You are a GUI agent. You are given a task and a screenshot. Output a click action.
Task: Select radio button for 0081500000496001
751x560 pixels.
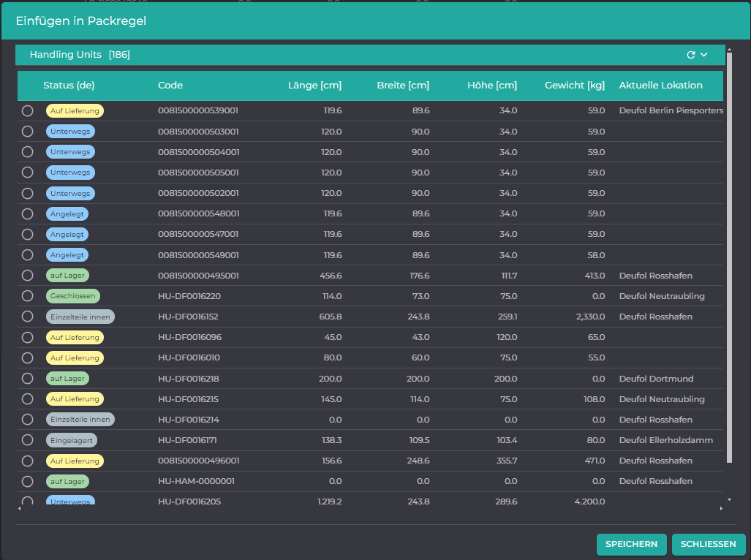click(27, 461)
